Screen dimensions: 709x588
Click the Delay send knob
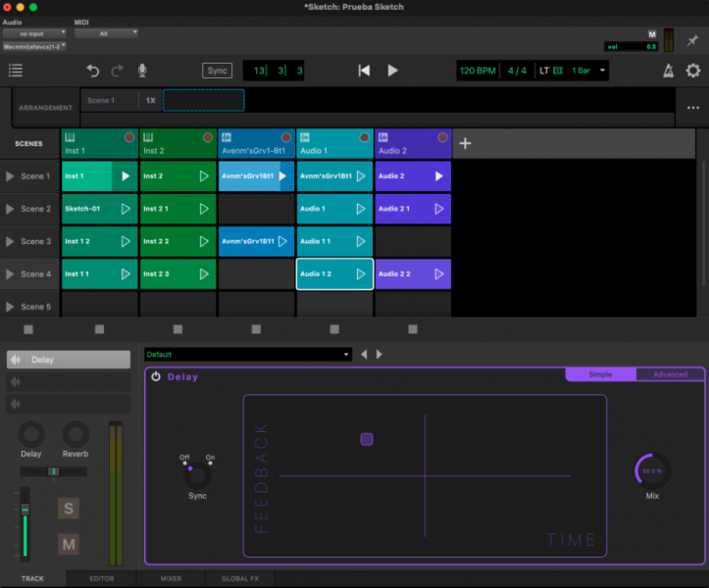pos(30,434)
